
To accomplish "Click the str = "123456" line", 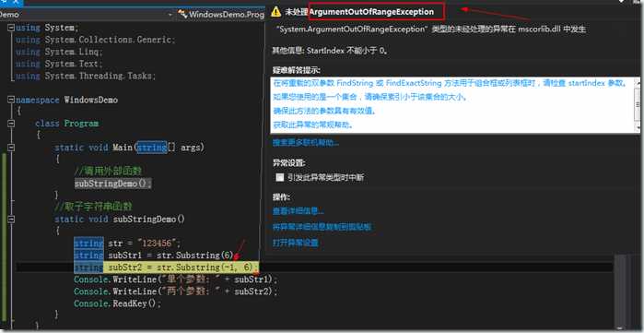I will tap(127, 243).
